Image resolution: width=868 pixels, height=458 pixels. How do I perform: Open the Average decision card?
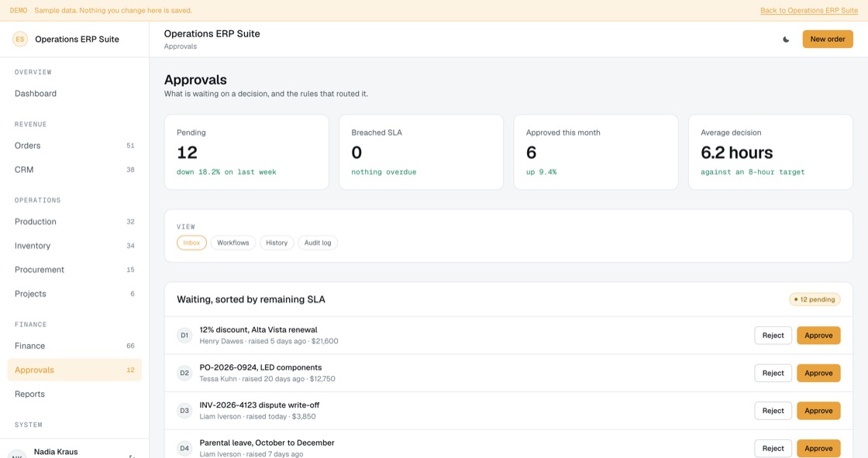[x=770, y=153]
